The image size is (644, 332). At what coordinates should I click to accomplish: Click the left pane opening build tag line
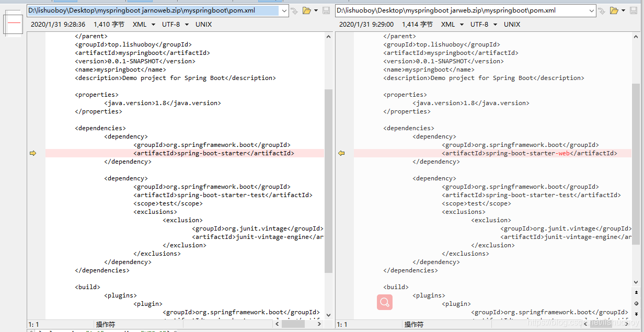pyautogui.click(x=87, y=287)
